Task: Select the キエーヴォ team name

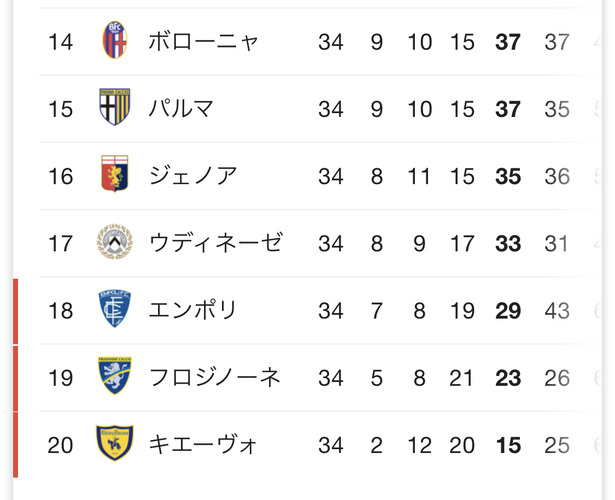Action: 203,445
